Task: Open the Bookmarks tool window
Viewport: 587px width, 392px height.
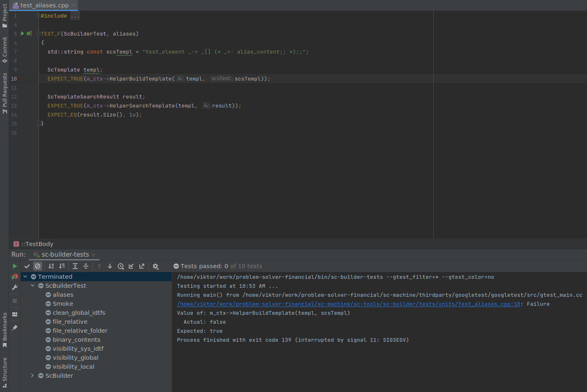Action: [4, 330]
